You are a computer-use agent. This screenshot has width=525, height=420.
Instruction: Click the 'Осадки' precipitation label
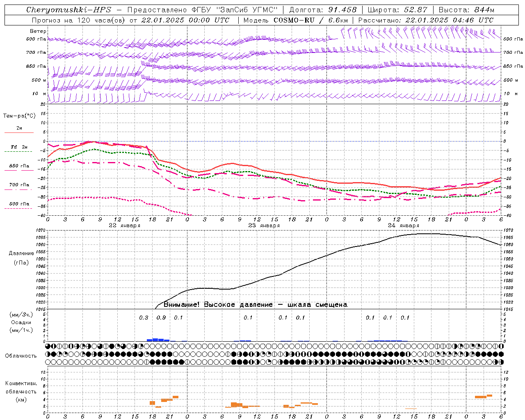click(x=21, y=322)
